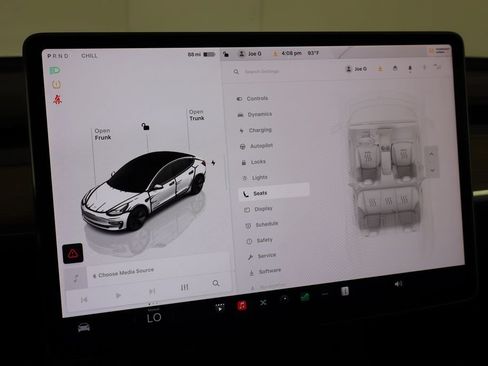Image resolution: width=488 pixels, height=366 pixels.
Task: Open Joe G profile in status bar
Action: point(250,54)
